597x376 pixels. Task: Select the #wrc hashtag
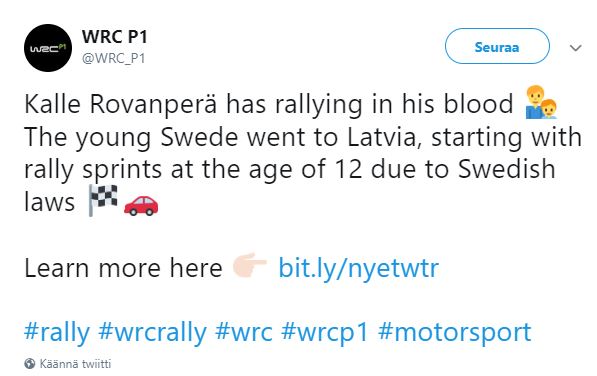tap(244, 332)
